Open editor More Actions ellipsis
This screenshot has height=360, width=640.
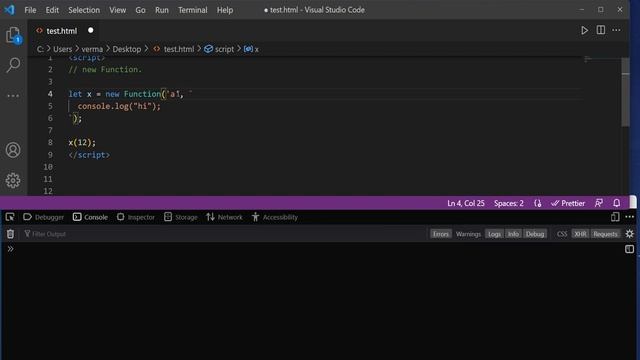coord(616,30)
